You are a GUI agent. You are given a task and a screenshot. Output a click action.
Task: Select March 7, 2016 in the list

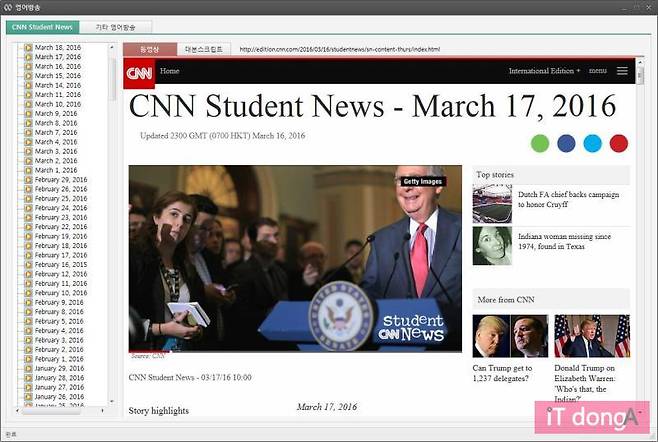[x=56, y=132]
